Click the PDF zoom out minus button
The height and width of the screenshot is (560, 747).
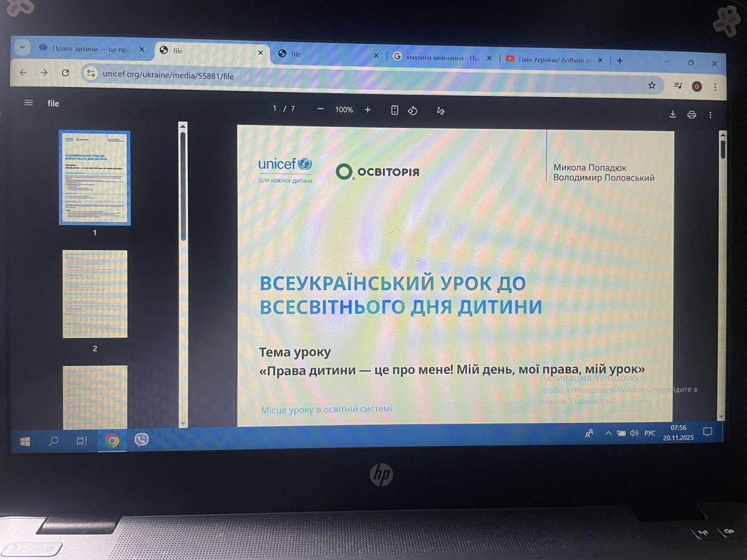click(x=320, y=109)
